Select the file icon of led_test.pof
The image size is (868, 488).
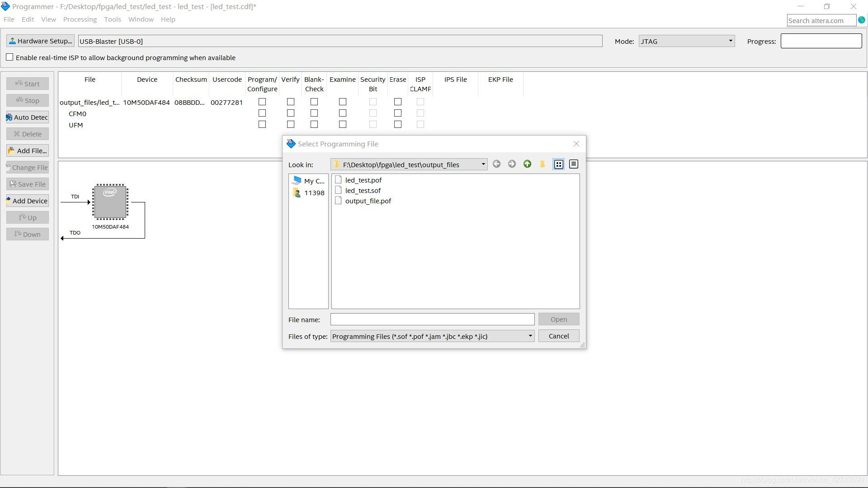tap(338, 180)
